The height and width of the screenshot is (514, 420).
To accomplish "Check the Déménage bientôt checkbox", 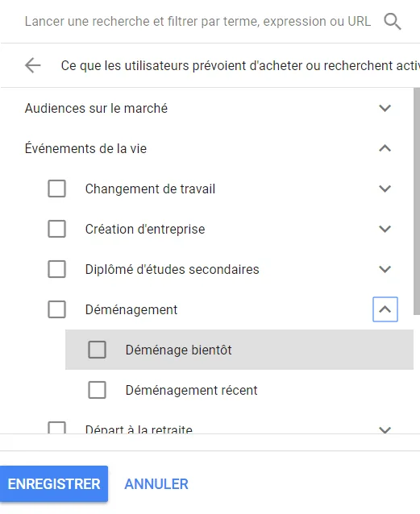I will (x=97, y=350).
